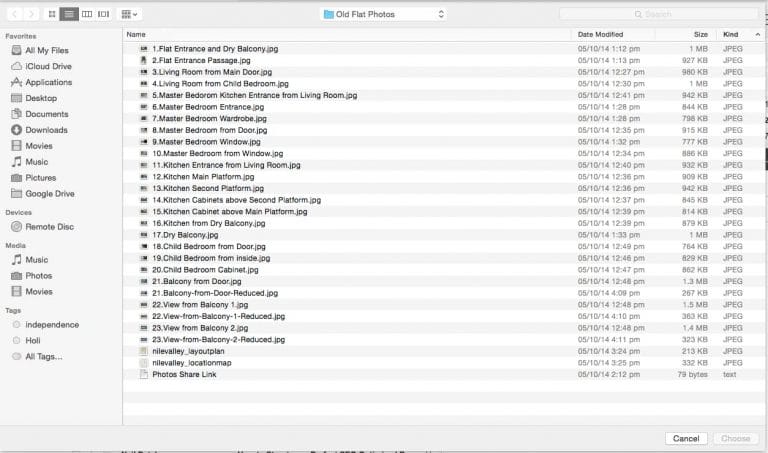Viewport: 768px width, 453px height.
Task: Select Remote Disc under Devices
Action: (49, 227)
